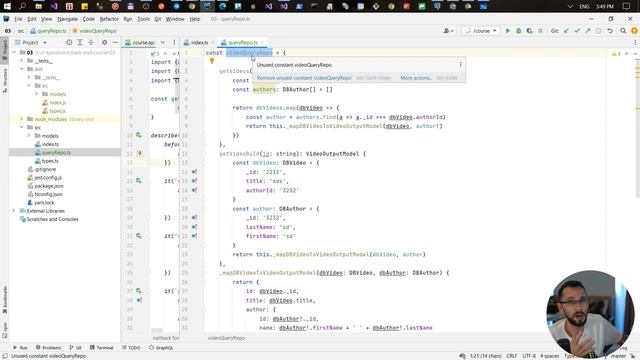
Task: Update project via the blue Git arrow
Action: click(567, 31)
